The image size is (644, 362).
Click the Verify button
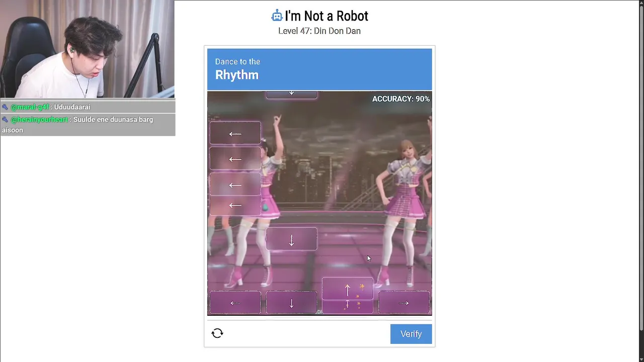point(411,334)
